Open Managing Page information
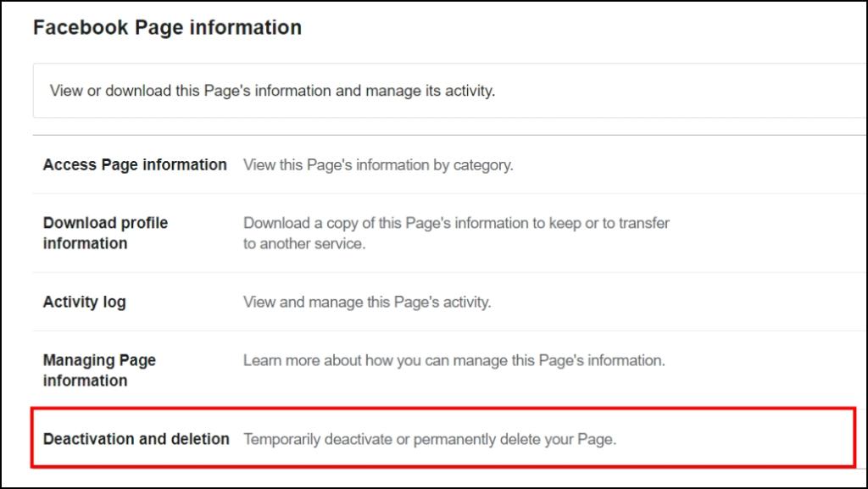The height and width of the screenshot is (489, 868). pyautogui.click(x=98, y=372)
